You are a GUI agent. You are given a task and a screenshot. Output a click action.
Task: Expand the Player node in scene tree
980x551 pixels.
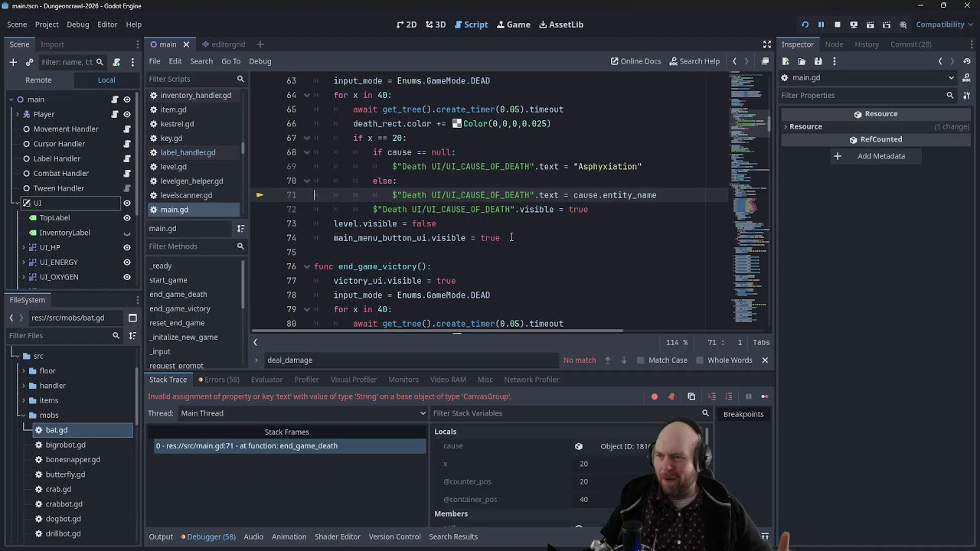coord(17,114)
